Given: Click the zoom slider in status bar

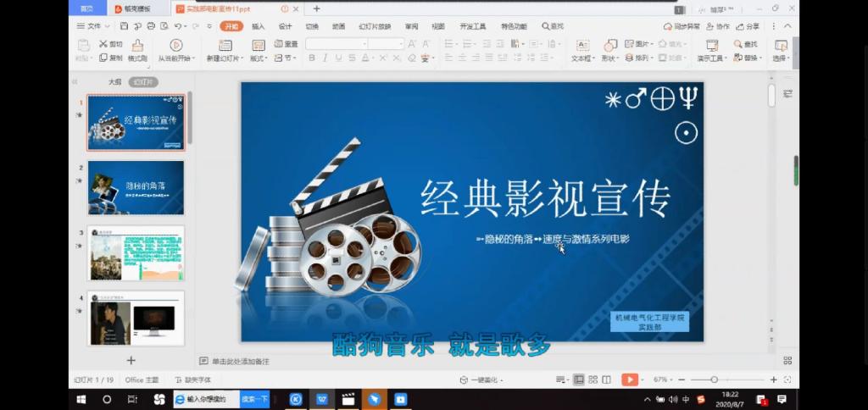Looking at the screenshot, I should pyautogui.click(x=715, y=380).
